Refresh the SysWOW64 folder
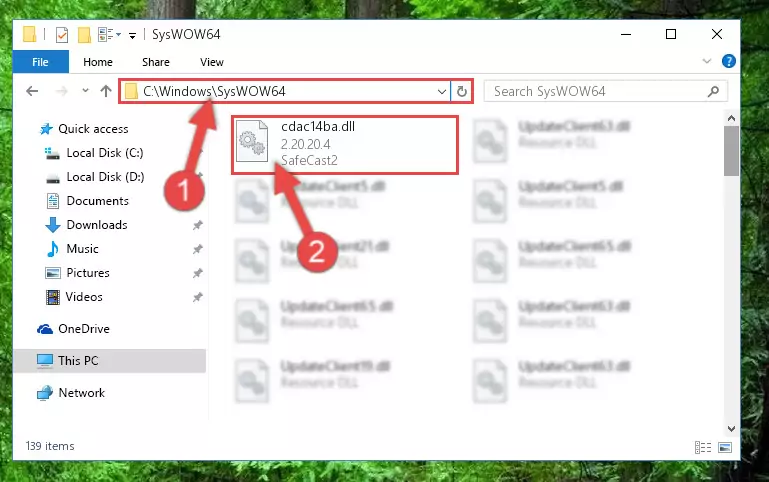This screenshot has width=769, height=482. click(461, 92)
